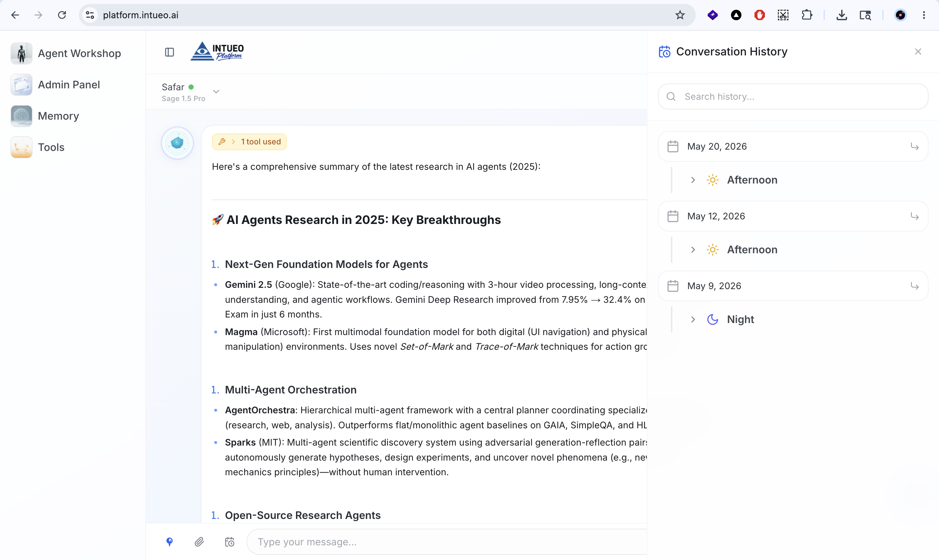939x560 pixels.
Task: Reload the current page
Action: tap(62, 15)
